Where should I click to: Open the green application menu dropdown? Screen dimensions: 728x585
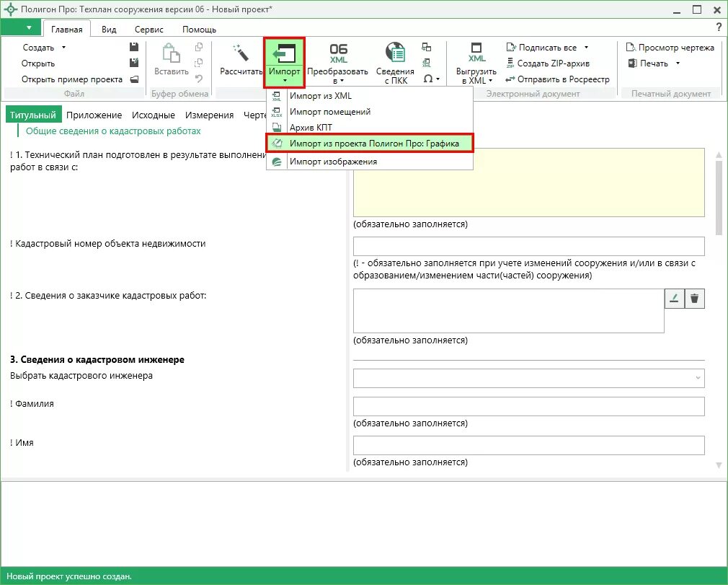(22, 28)
